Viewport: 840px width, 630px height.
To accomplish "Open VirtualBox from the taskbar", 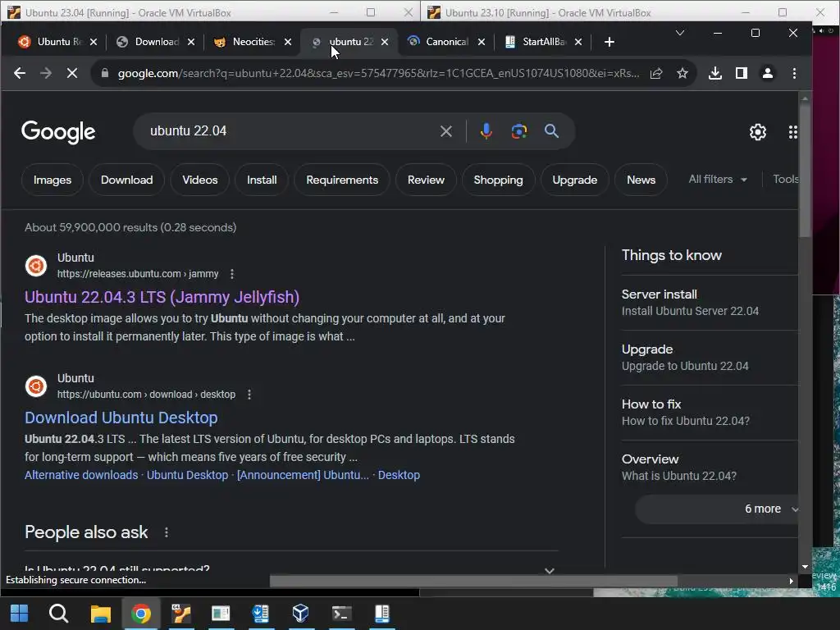I will tap(300, 613).
